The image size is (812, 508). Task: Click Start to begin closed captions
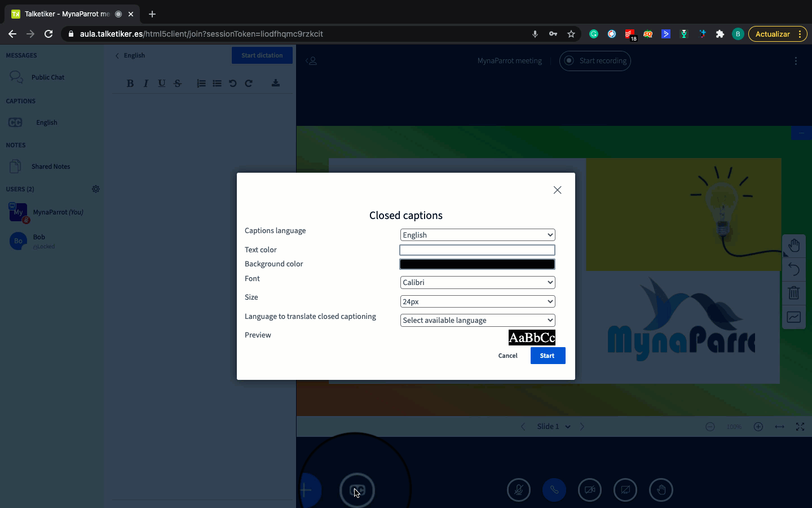coord(548,356)
